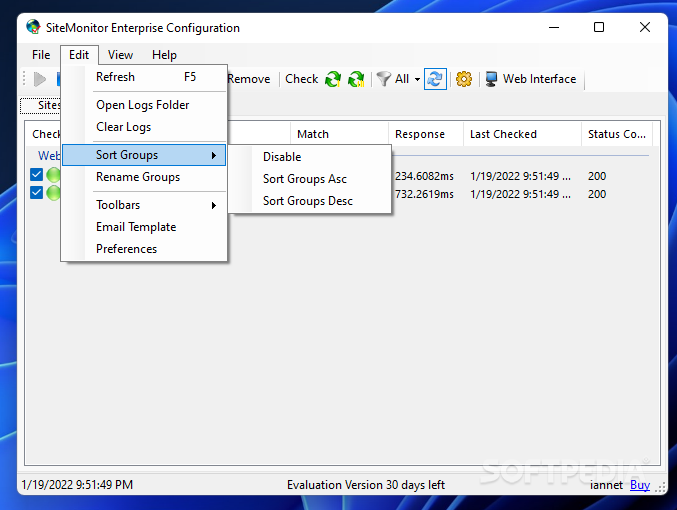Click the Web Interface button label
The image size is (677, 510).
(x=539, y=79)
